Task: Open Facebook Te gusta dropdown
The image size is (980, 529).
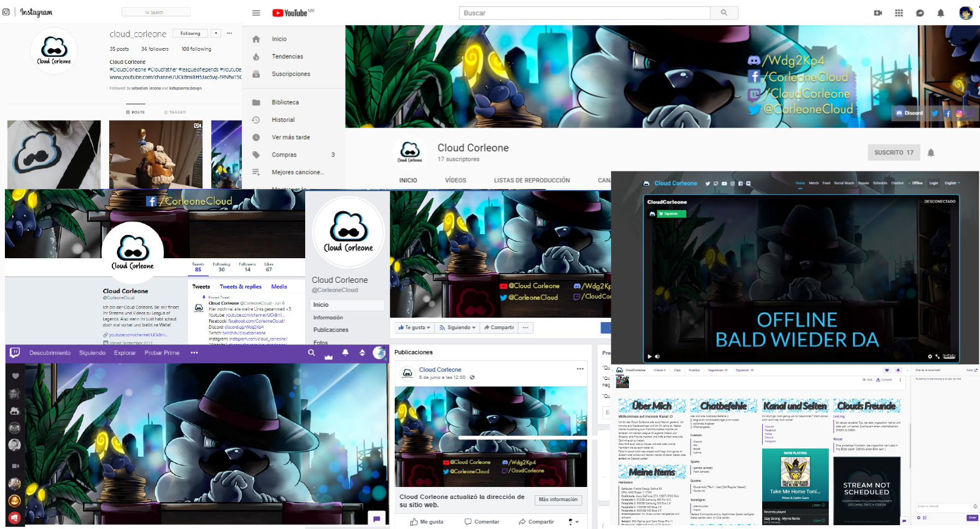Action: [414, 328]
